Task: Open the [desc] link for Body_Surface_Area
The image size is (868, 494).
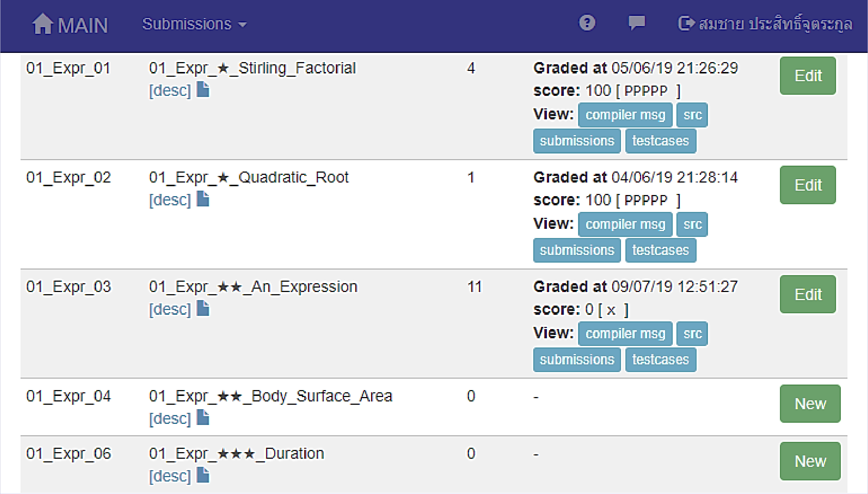Action: coord(170,418)
